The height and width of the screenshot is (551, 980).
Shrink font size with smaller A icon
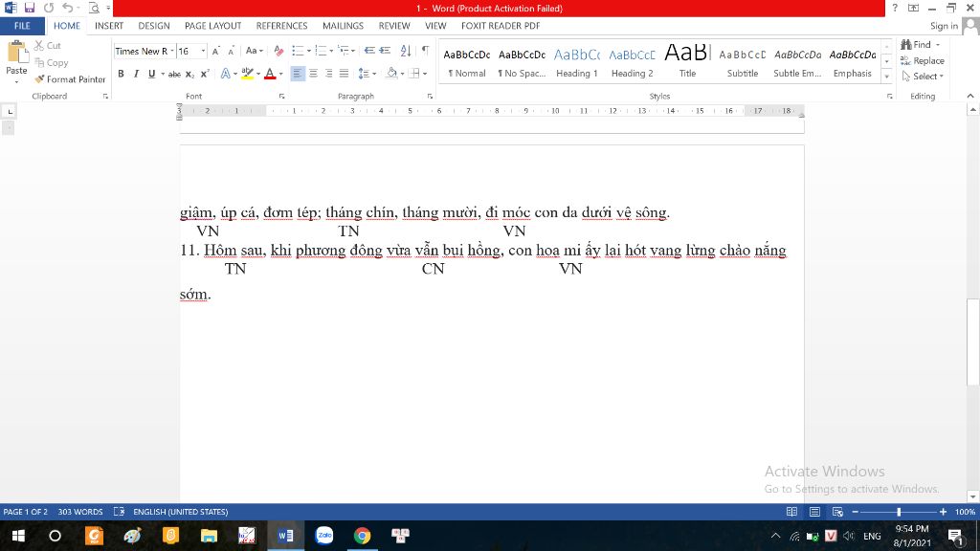(x=231, y=52)
